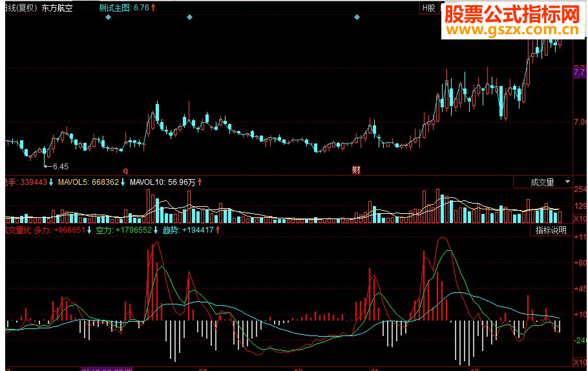
Task: Open the 成交量 indicator dropdown
Action: point(544,182)
